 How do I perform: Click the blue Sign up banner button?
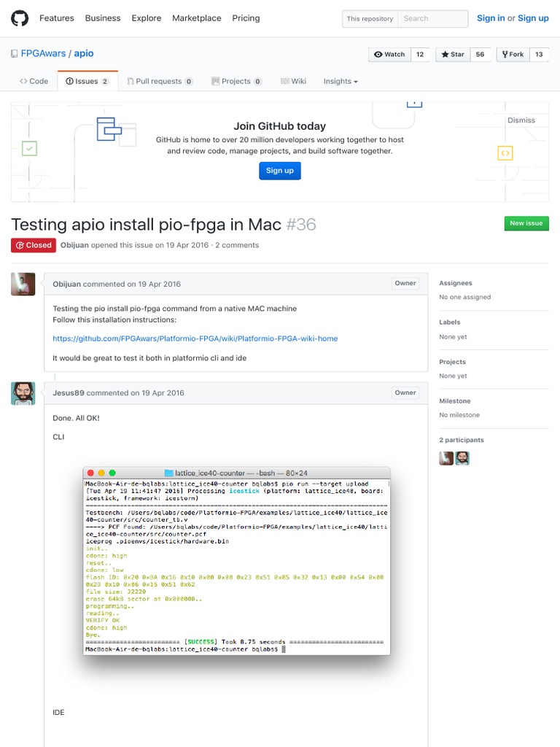[280, 171]
